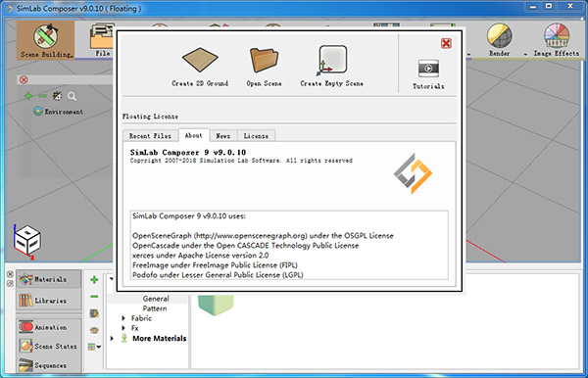
Task: Click the SimLab logo in About tab
Action: pos(413,173)
